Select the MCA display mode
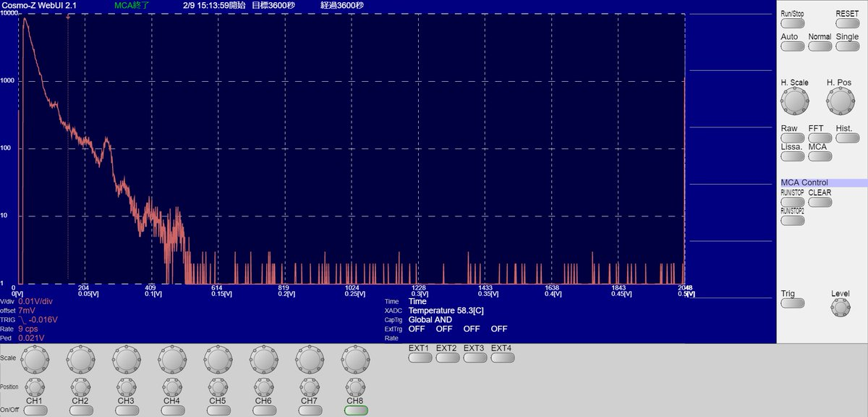Screen dimensions: 868x417 coord(820,156)
